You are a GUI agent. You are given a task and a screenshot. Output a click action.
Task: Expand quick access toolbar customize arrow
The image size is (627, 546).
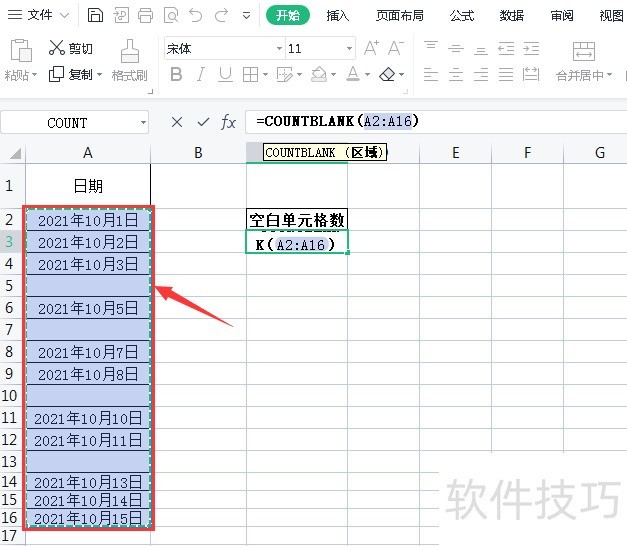[x=246, y=16]
